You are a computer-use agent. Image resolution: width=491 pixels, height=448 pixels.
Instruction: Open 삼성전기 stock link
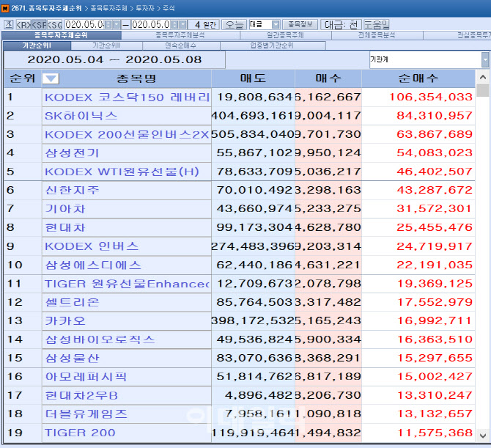(x=72, y=153)
